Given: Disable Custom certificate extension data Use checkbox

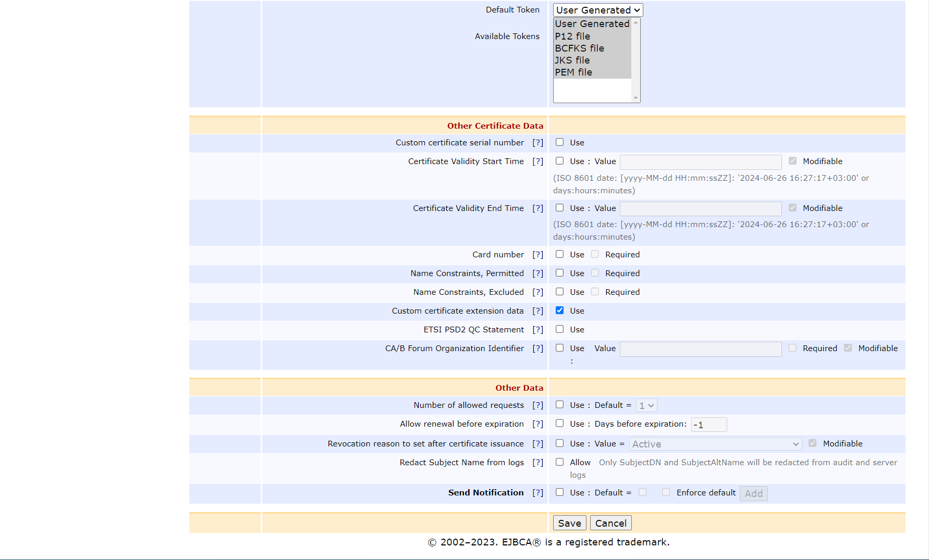Looking at the screenshot, I should 559,310.
